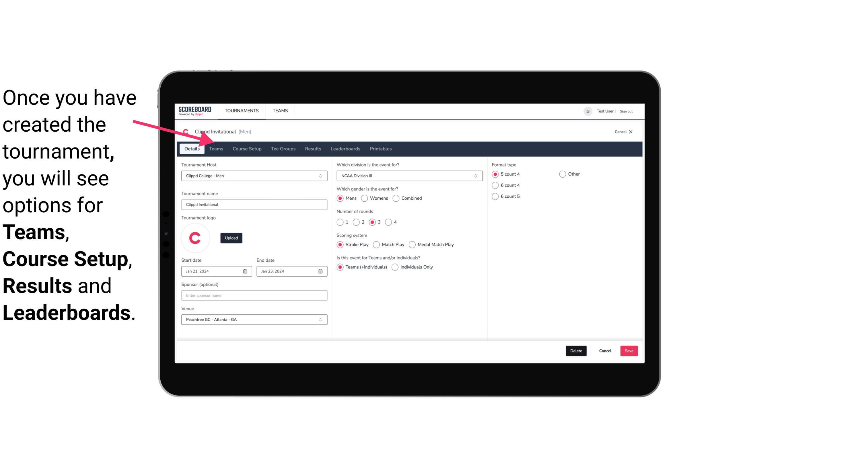Switch to the Teams tab
868x467 pixels.
(x=216, y=149)
